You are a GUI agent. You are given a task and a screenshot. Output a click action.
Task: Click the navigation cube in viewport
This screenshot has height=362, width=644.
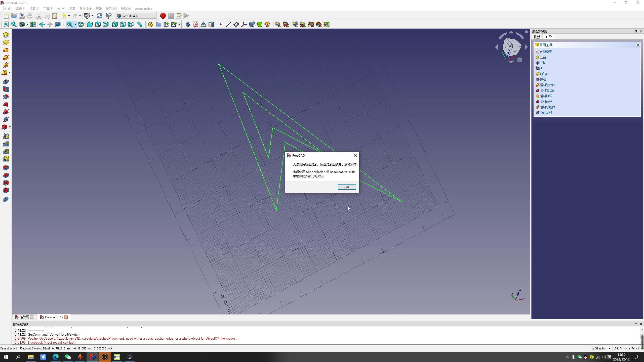click(x=511, y=47)
